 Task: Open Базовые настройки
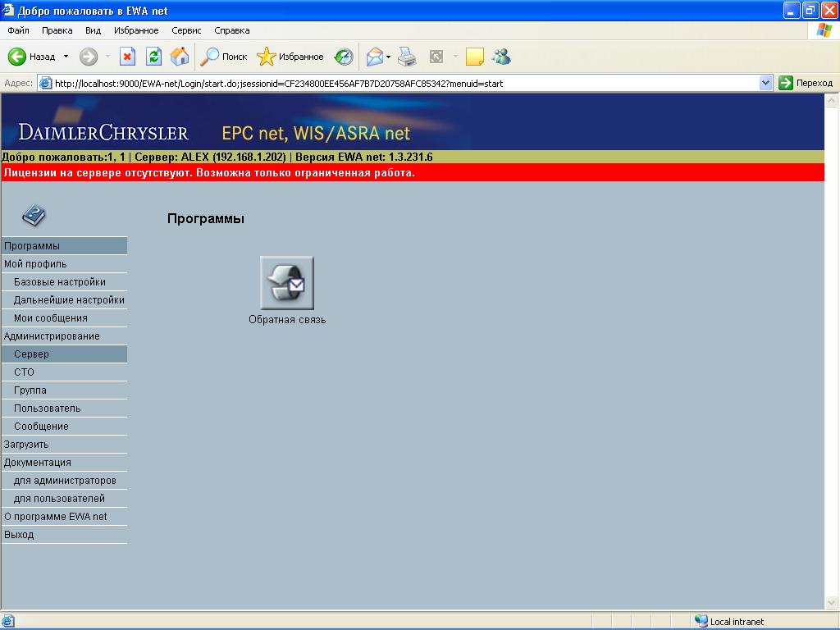tap(64, 282)
